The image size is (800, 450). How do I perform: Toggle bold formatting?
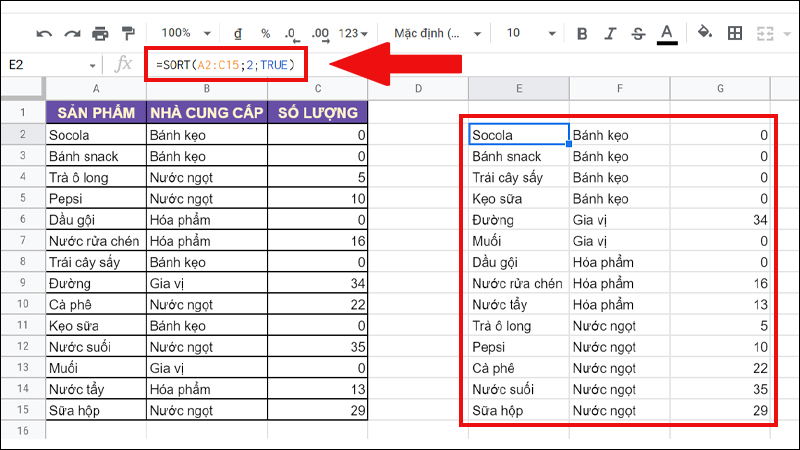(x=583, y=33)
